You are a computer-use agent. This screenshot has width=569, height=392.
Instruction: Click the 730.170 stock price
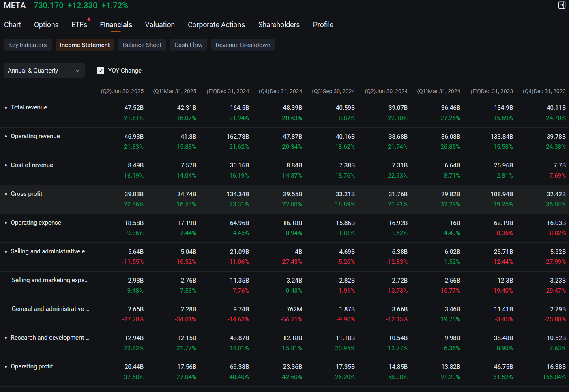coord(49,6)
